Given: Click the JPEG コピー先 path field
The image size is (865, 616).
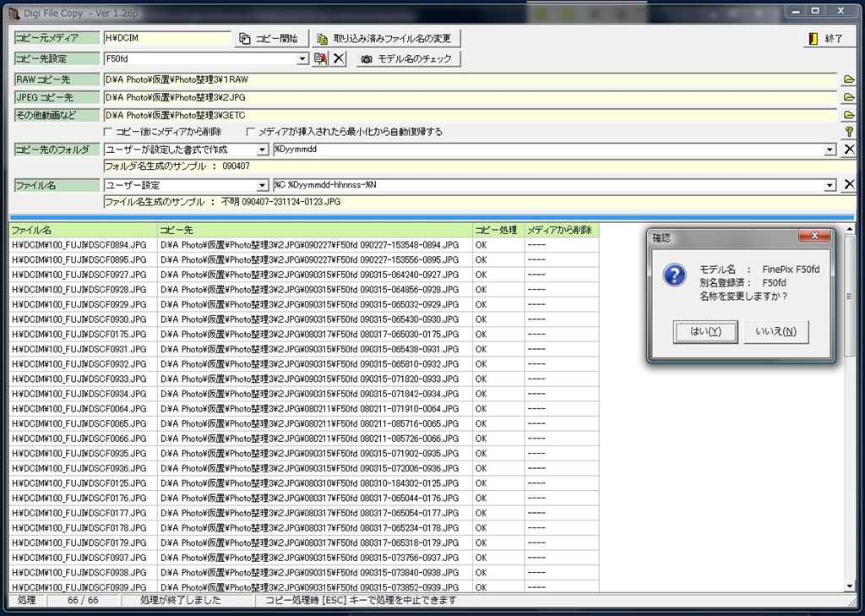Looking at the screenshot, I should (x=470, y=97).
